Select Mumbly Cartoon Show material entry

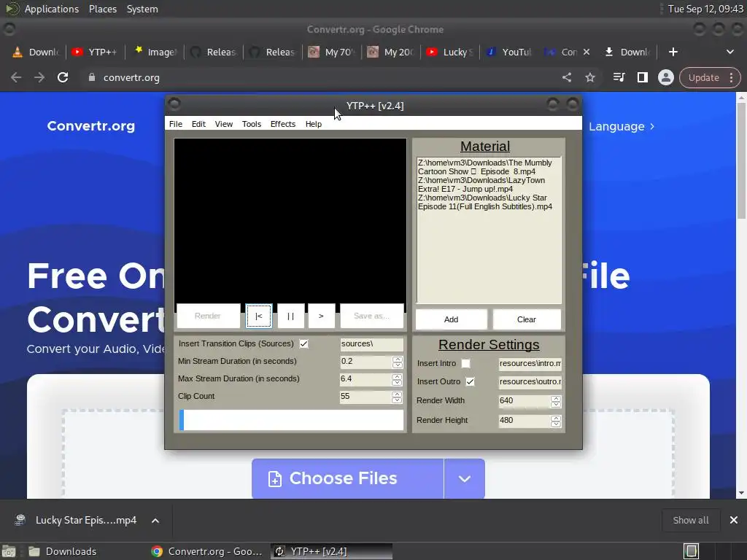[x=484, y=167]
